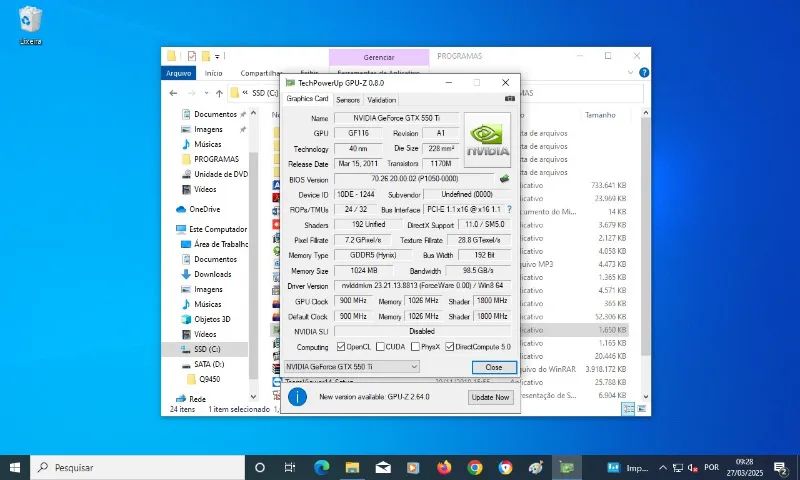The height and width of the screenshot is (480, 800).
Task: Click the Bus Interface question mark icon
Action: click(509, 210)
